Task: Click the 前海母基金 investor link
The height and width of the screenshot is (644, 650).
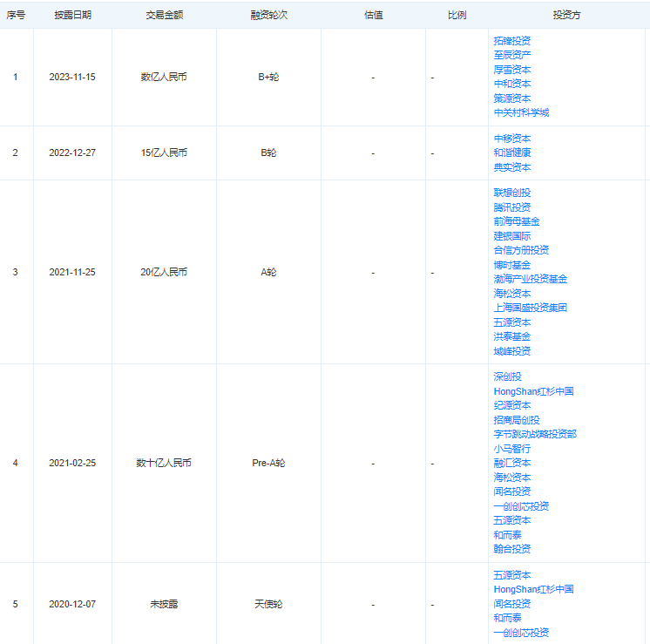Action: (x=516, y=221)
